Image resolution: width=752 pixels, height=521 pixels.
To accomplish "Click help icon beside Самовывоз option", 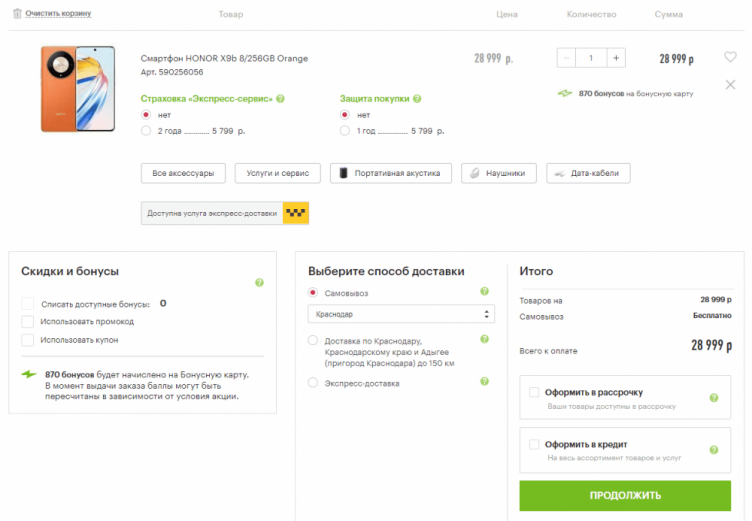I will pyautogui.click(x=484, y=292).
